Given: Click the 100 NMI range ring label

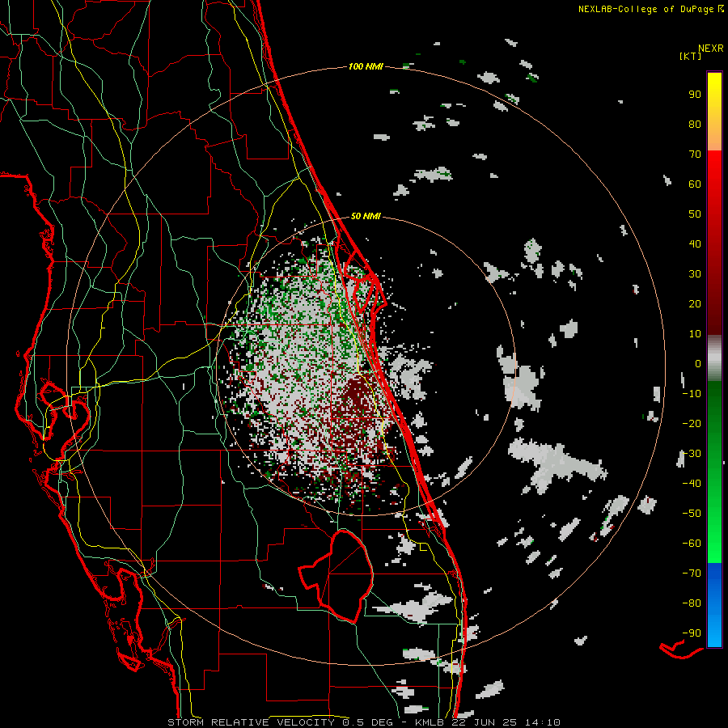Looking at the screenshot, I should pos(366,66).
